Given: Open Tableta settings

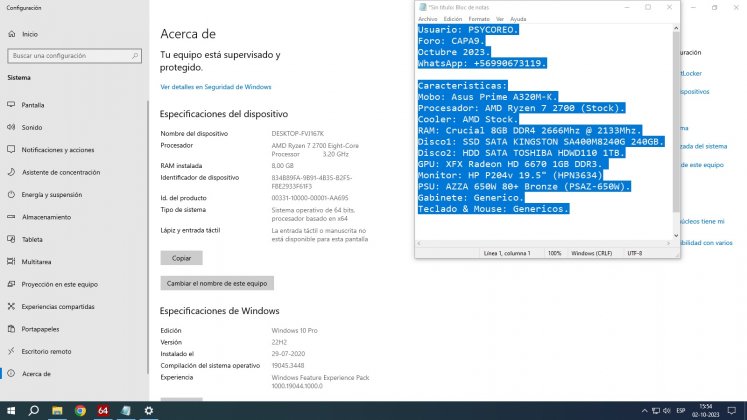Looking at the screenshot, I should (32, 240).
